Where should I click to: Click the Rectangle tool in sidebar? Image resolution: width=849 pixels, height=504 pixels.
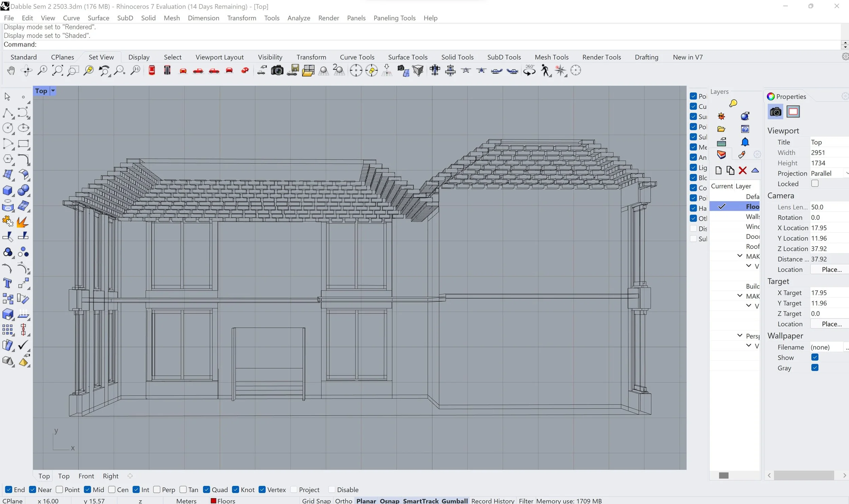23,144
